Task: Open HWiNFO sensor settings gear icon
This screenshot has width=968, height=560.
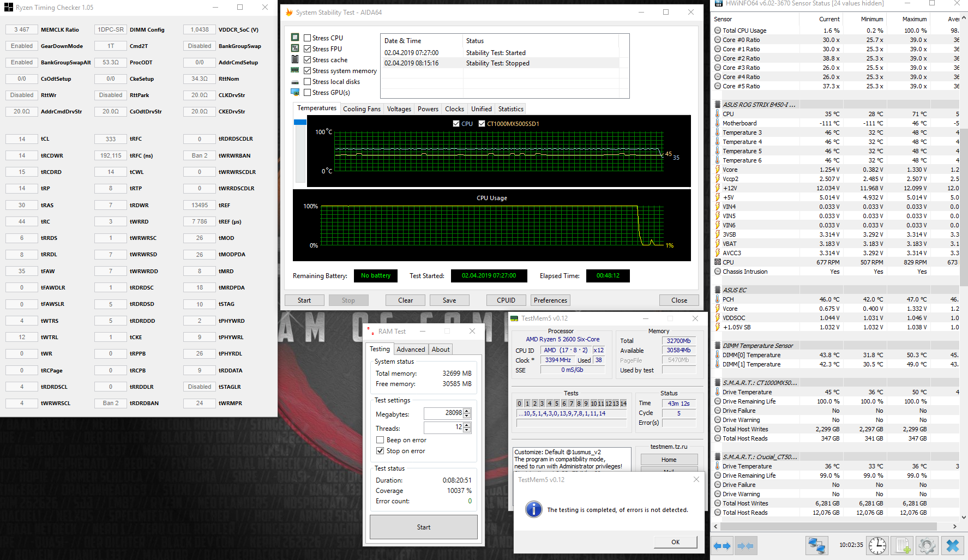Action: click(927, 546)
